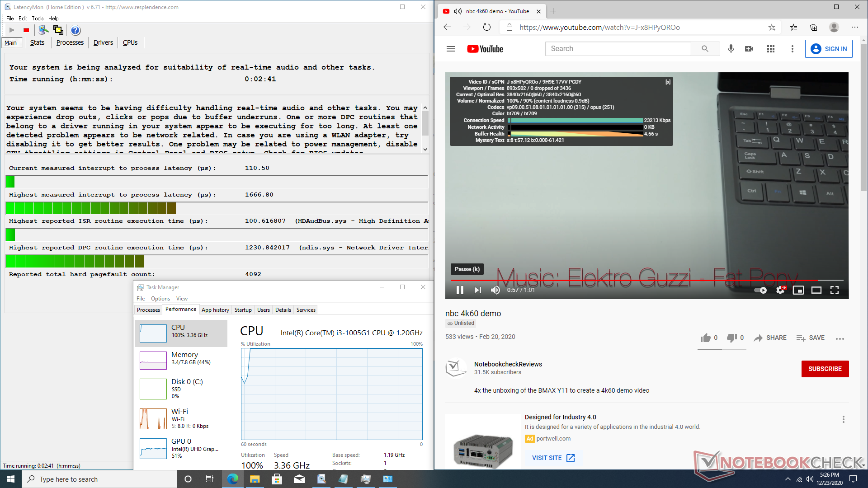Click the red Stop monitoring button in LatencyMon
The width and height of the screenshot is (868, 488).
click(26, 30)
